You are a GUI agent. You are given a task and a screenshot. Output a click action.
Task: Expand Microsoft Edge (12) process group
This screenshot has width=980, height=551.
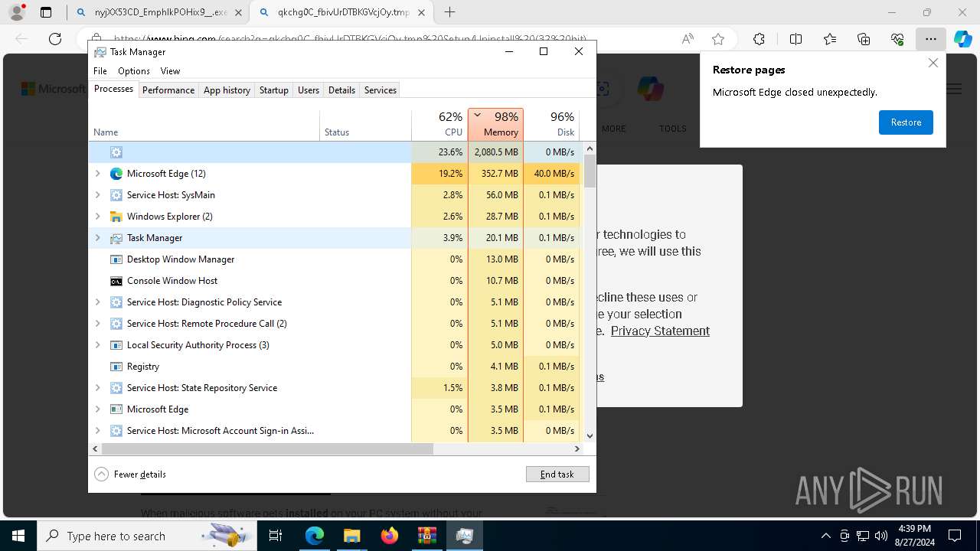pyautogui.click(x=97, y=174)
